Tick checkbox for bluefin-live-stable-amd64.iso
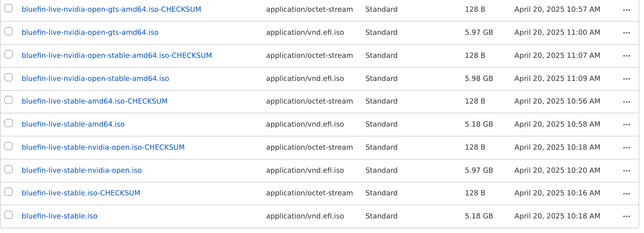Viewport: 644px width, 233px height. (9, 123)
